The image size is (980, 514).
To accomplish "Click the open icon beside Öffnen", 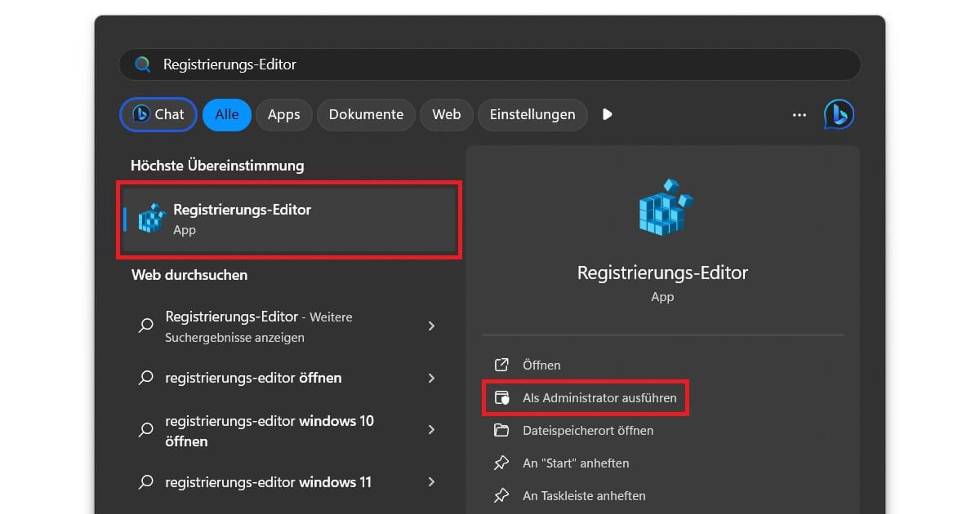I will coord(504,365).
